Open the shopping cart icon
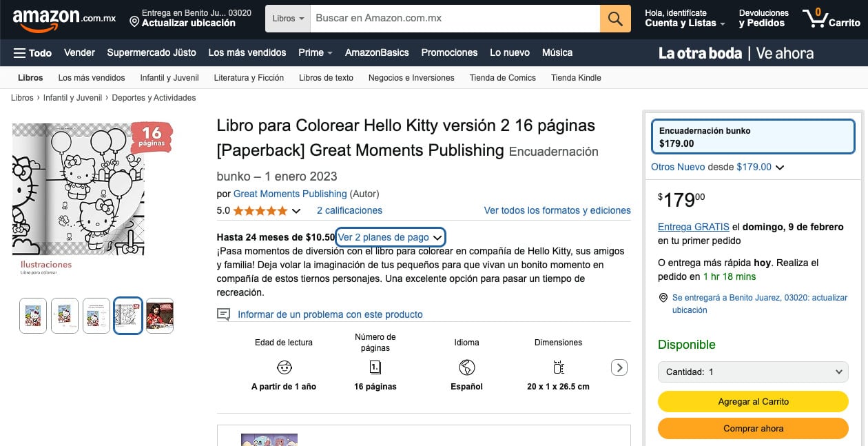The height and width of the screenshot is (446, 868). pos(816,19)
